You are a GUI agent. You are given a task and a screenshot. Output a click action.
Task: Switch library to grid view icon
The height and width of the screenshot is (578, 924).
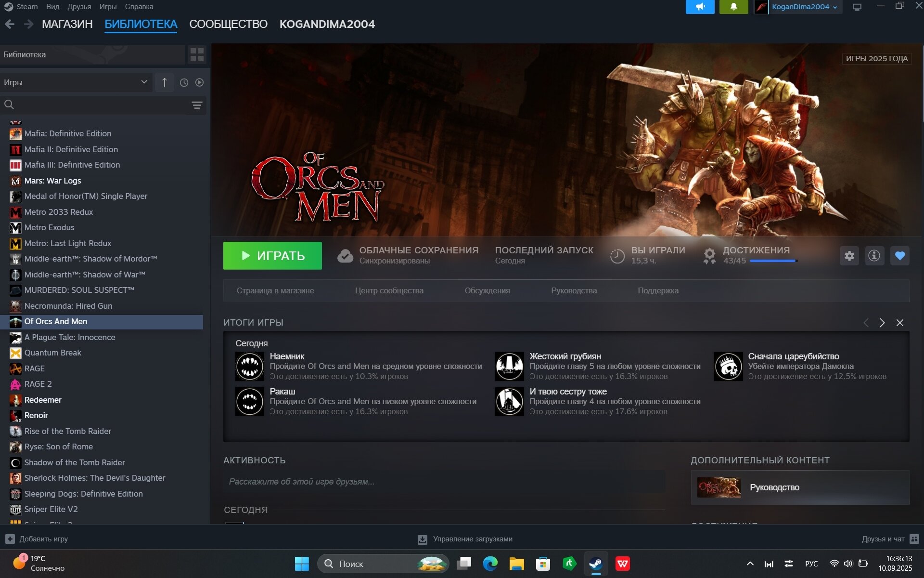point(197,54)
